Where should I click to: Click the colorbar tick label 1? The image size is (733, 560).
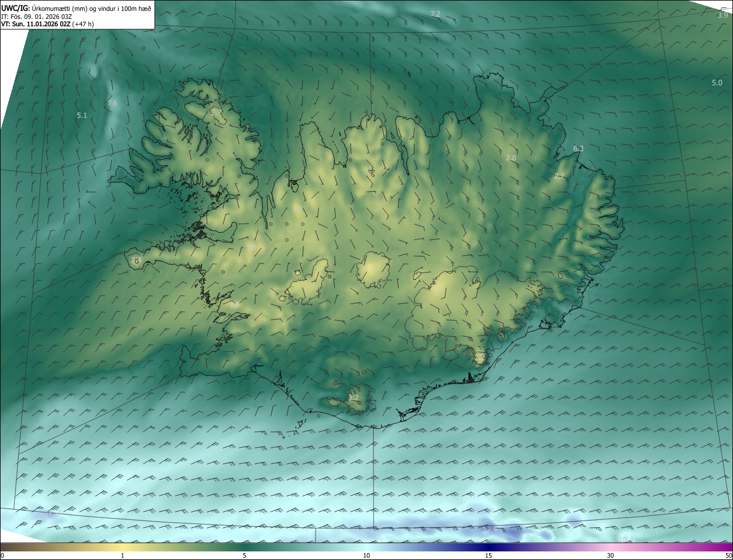click(x=123, y=555)
